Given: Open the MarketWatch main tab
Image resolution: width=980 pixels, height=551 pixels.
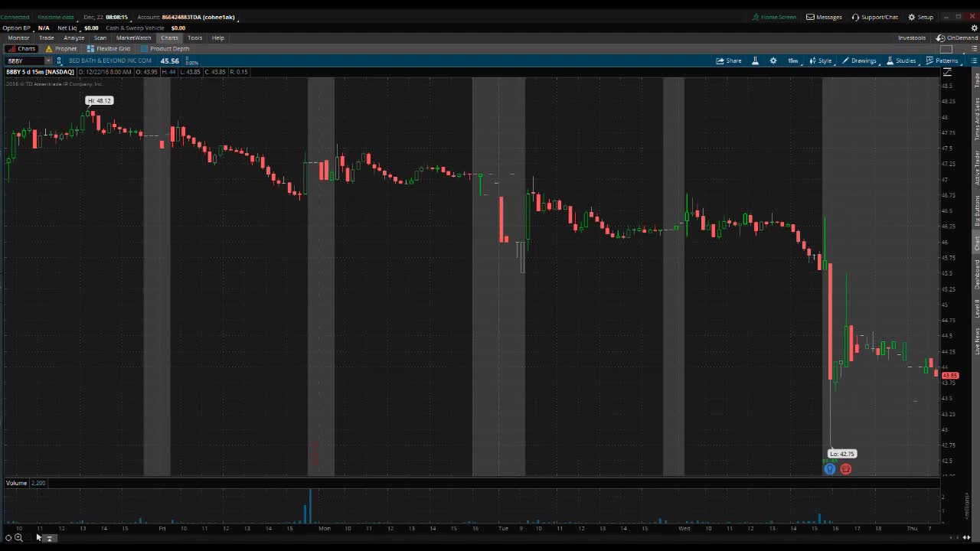Looking at the screenshot, I should point(134,37).
